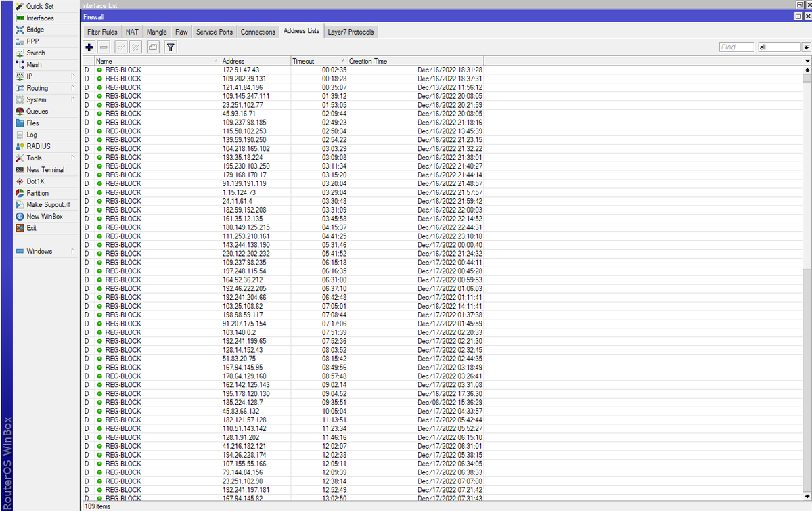The height and width of the screenshot is (511, 812).
Task: Switch to the Layer7 Protocols tab
Action: click(351, 32)
